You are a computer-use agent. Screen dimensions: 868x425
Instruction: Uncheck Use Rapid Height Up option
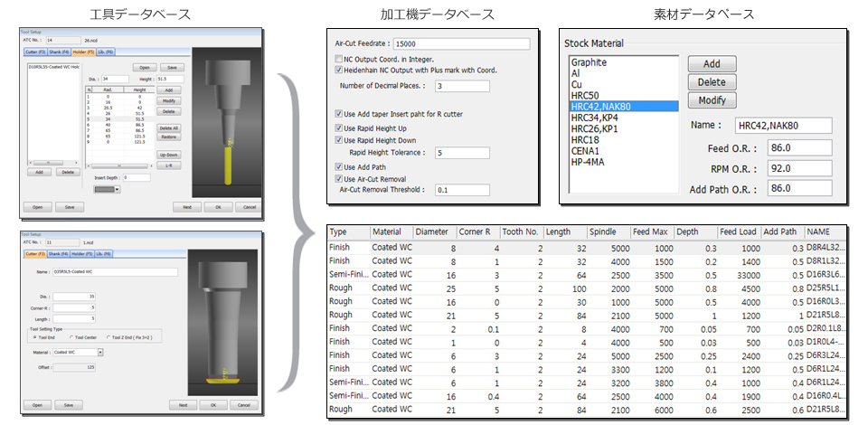point(338,128)
